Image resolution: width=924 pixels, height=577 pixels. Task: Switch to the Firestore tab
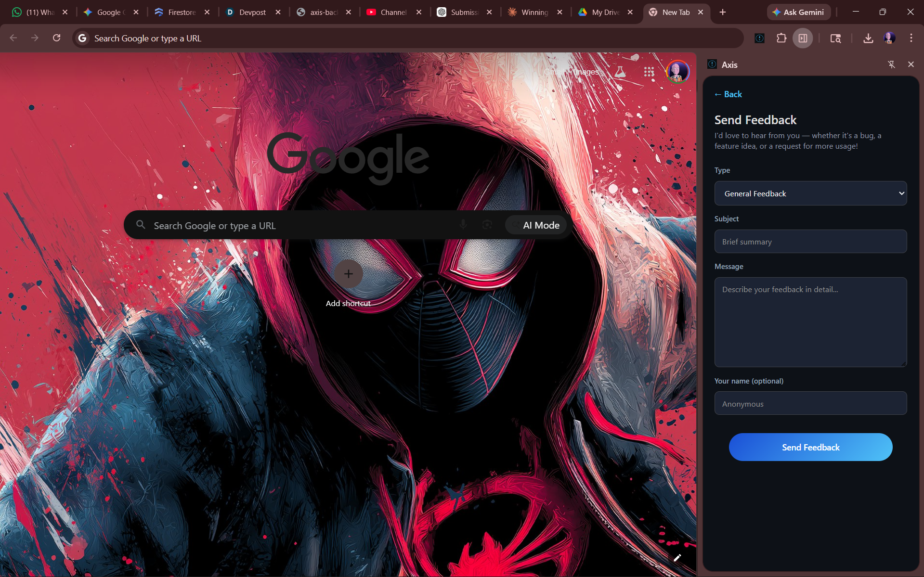click(182, 12)
